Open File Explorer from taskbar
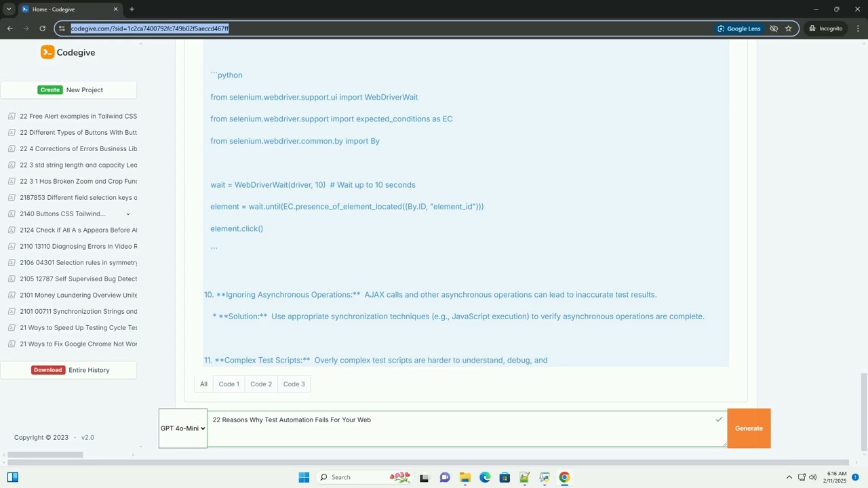 pos(465,477)
